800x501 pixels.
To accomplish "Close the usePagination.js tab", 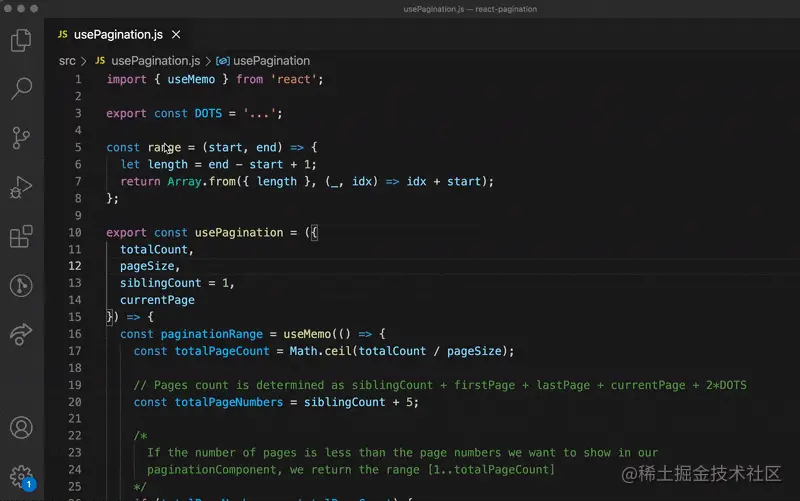I will tap(176, 34).
